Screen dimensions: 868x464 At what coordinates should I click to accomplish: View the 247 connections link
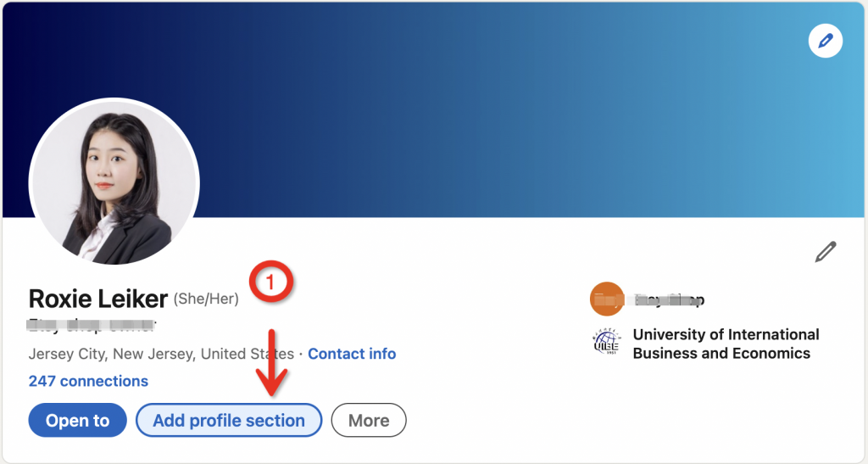[x=88, y=381]
